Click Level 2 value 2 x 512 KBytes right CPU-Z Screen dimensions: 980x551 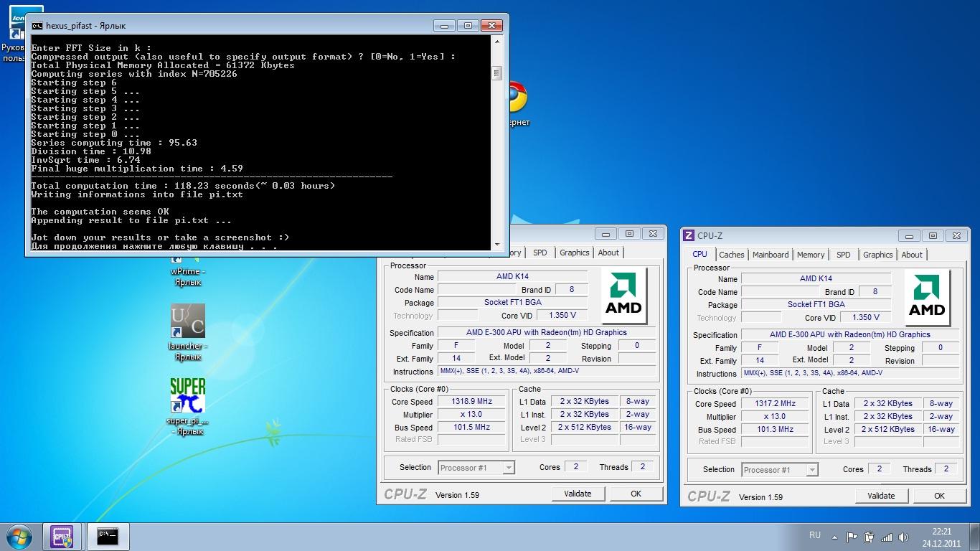pyautogui.click(x=888, y=429)
